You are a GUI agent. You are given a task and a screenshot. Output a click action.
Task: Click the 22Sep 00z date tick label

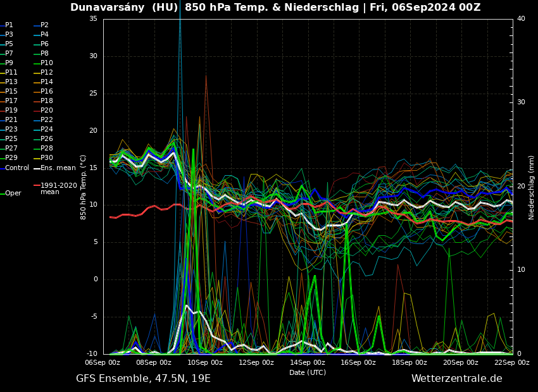[511, 363]
